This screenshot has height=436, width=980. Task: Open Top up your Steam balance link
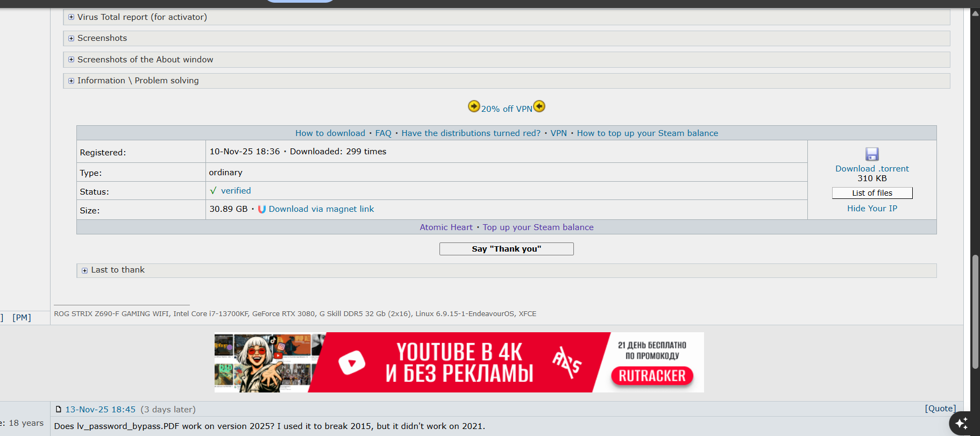(538, 227)
